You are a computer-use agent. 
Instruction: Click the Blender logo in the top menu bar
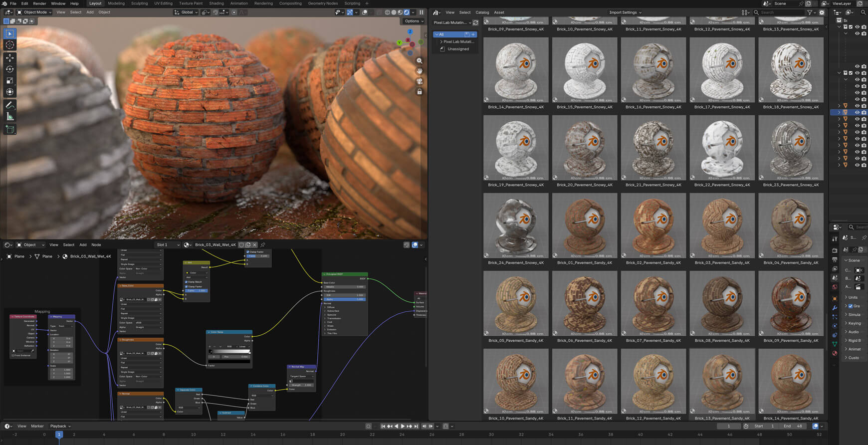(x=4, y=3)
